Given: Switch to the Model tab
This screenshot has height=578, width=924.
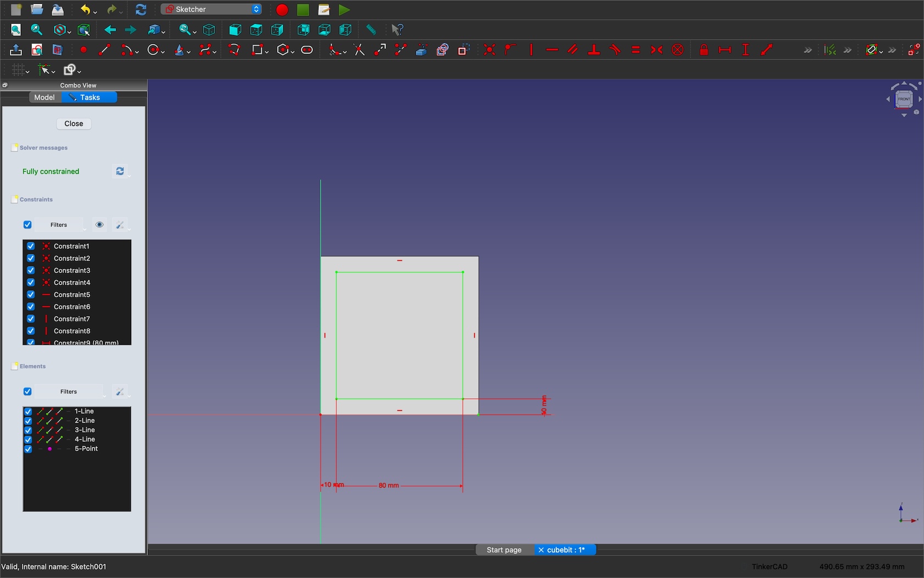Looking at the screenshot, I should pyautogui.click(x=45, y=97).
